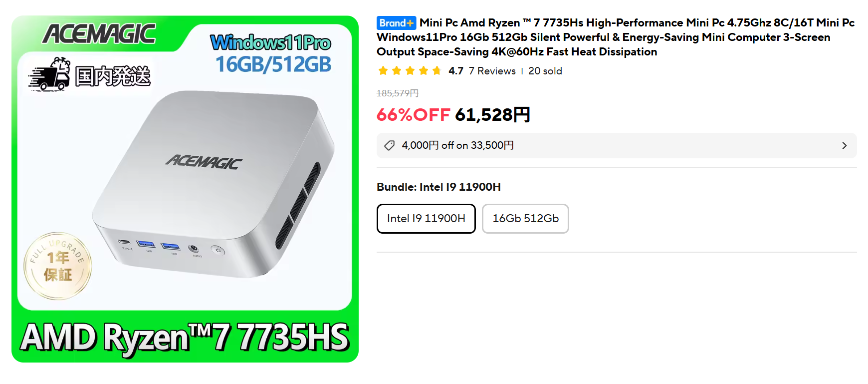The image size is (868, 384).
Task: Select the Intel I9 11900H bundle option
Action: [426, 219]
